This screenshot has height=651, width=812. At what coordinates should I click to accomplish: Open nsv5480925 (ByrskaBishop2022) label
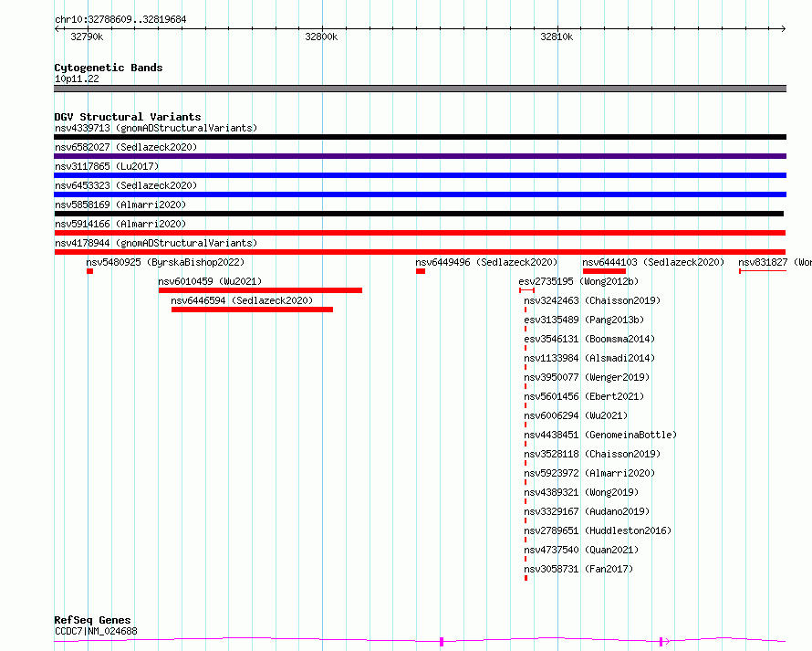tap(165, 262)
